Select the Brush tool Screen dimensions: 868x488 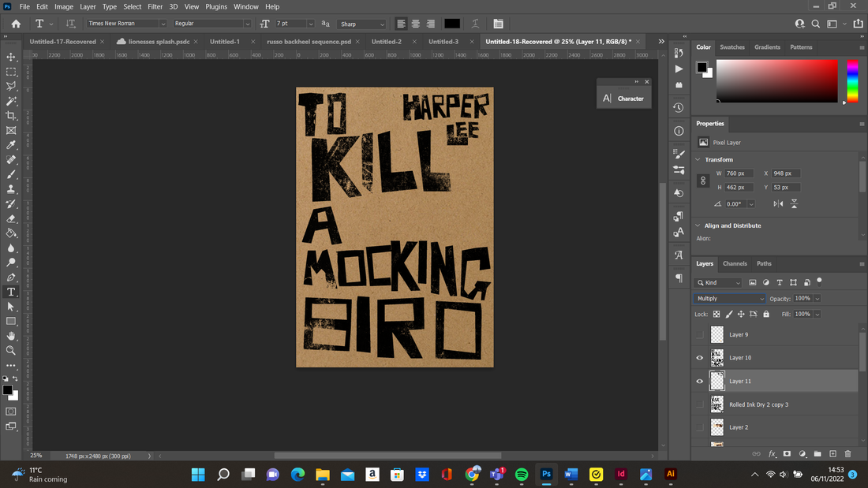11,174
